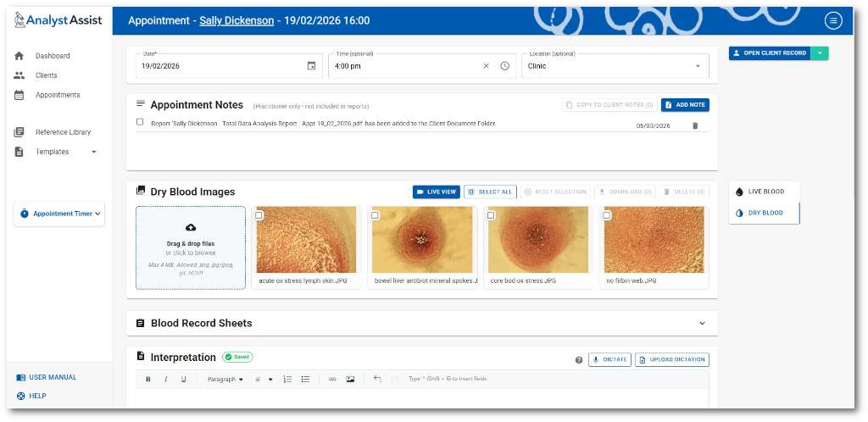Open the time picker clock icon

coord(505,66)
